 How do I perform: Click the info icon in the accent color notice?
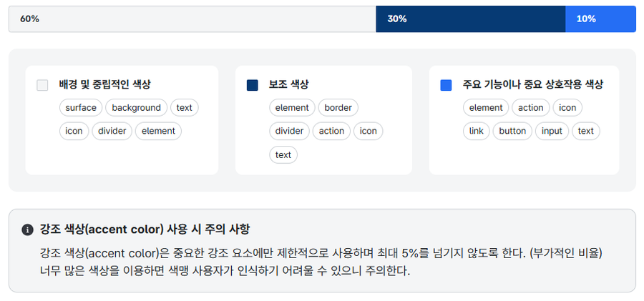pyautogui.click(x=28, y=230)
